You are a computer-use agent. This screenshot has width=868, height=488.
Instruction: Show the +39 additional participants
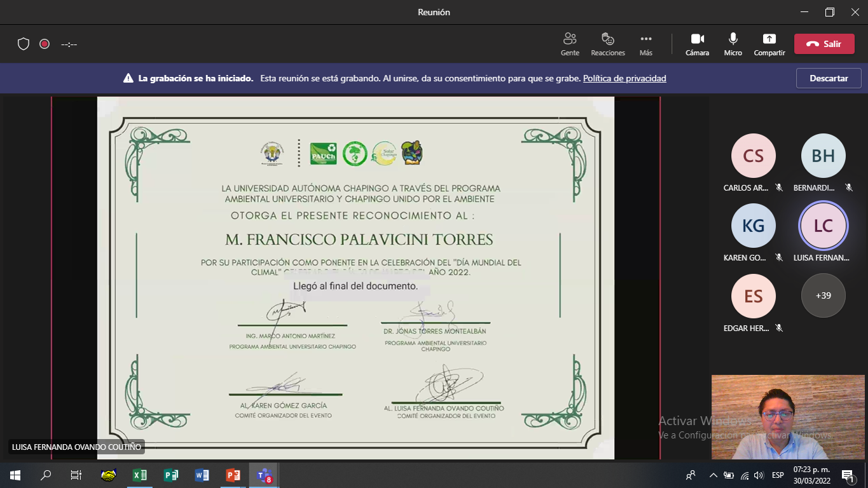tap(823, 295)
